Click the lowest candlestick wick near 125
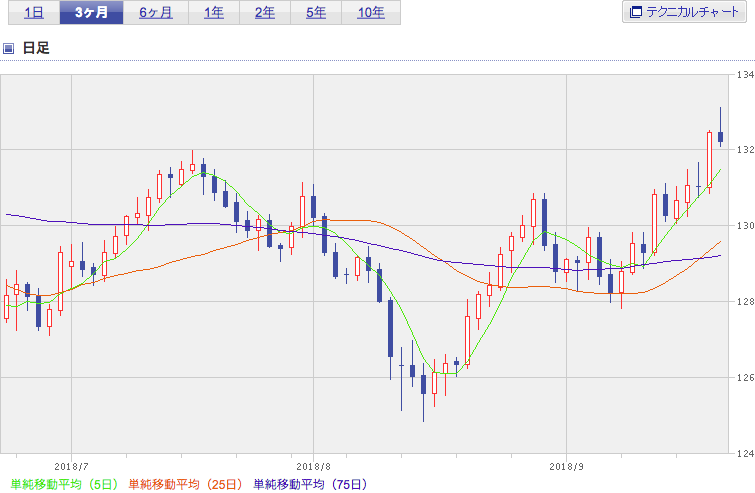 coord(423,392)
